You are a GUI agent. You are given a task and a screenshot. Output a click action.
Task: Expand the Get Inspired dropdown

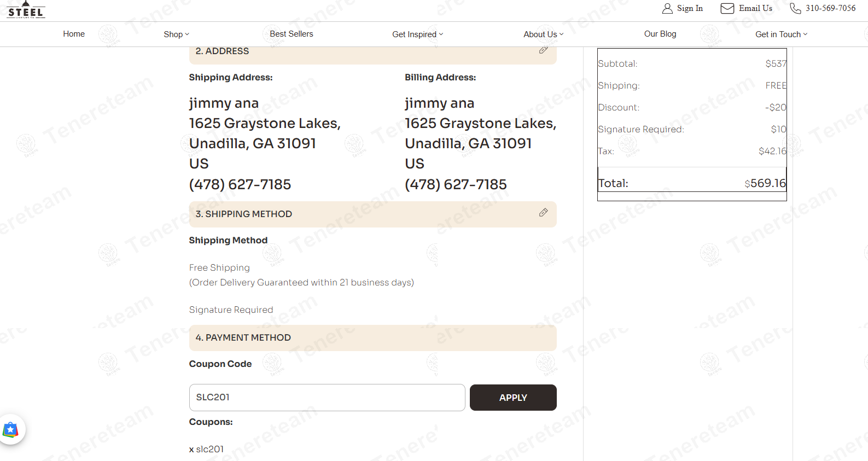click(x=417, y=34)
